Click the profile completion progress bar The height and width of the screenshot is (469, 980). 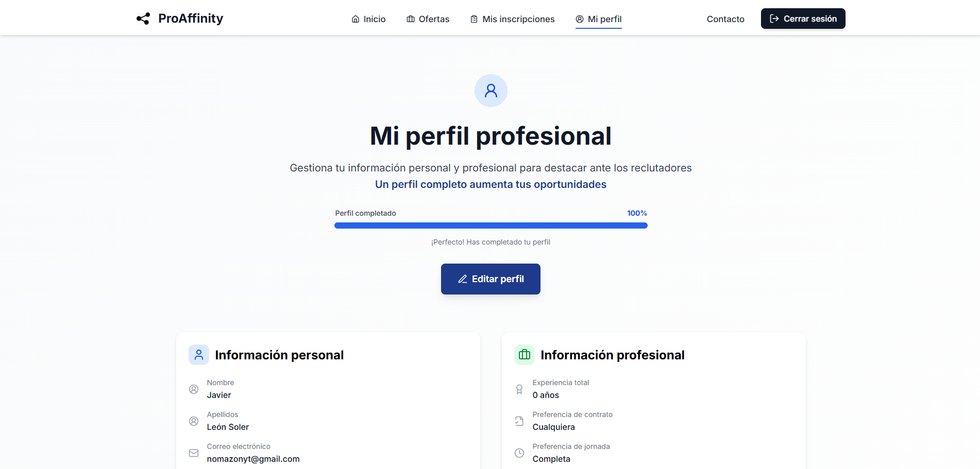click(491, 225)
